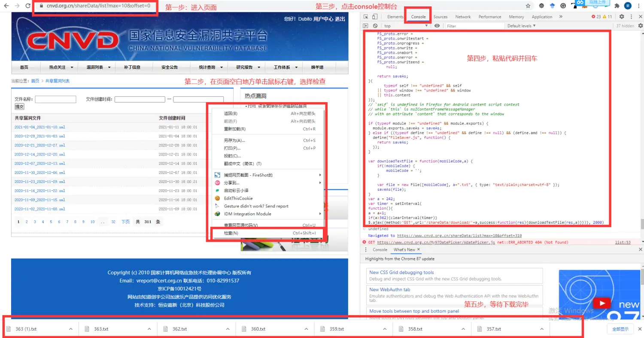The image size is (644, 338).
Task: Open the DevTools customize three-dot menu
Action: (631, 17)
